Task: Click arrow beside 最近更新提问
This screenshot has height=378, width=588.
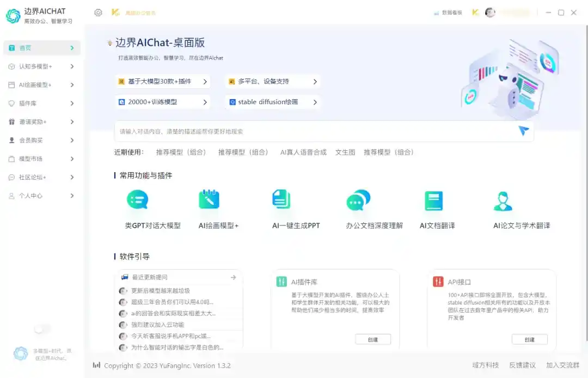Action: point(233,277)
